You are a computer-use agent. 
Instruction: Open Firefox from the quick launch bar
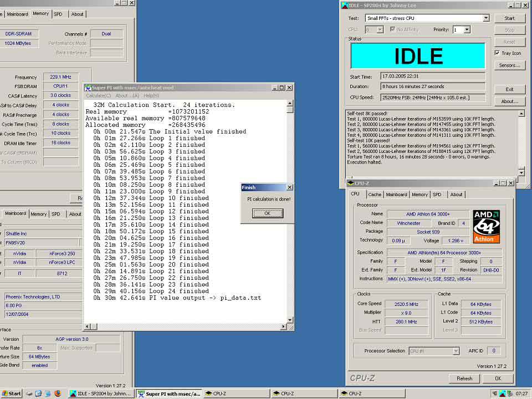pyautogui.click(x=58, y=393)
